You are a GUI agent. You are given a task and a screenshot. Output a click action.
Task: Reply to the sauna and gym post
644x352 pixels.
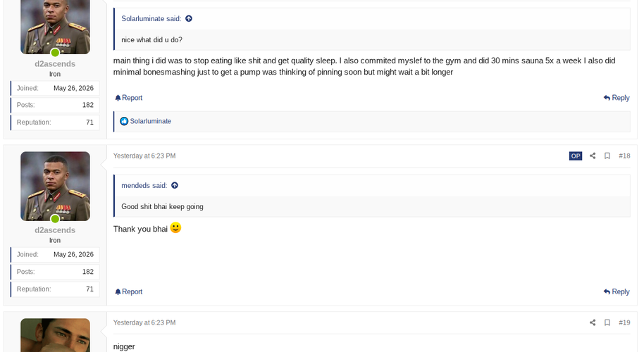click(x=617, y=98)
